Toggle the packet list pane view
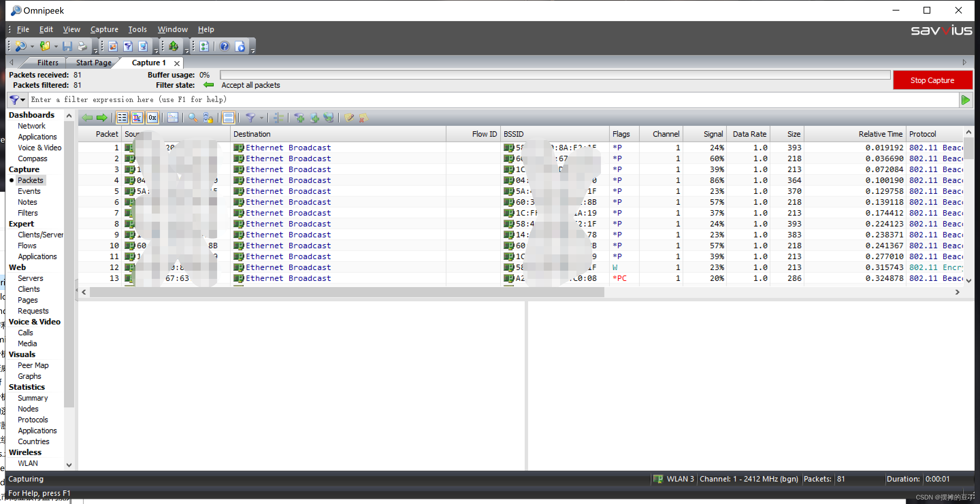 pos(122,118)
